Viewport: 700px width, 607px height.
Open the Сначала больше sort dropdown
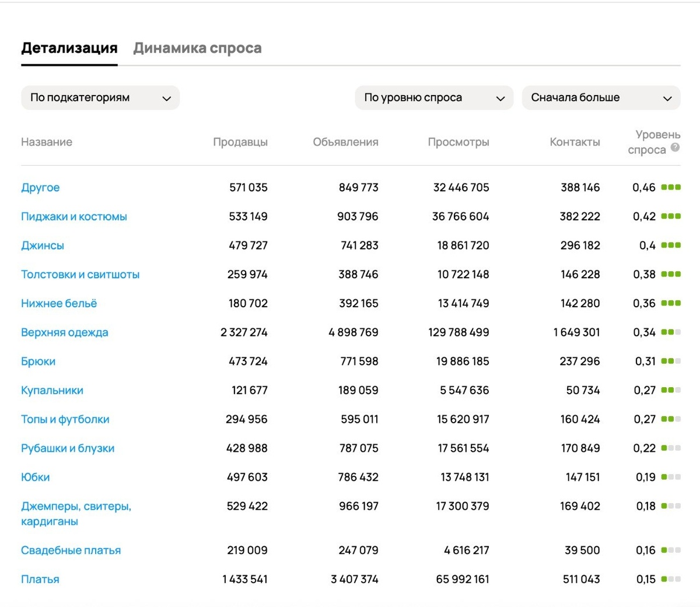[601, 98]
